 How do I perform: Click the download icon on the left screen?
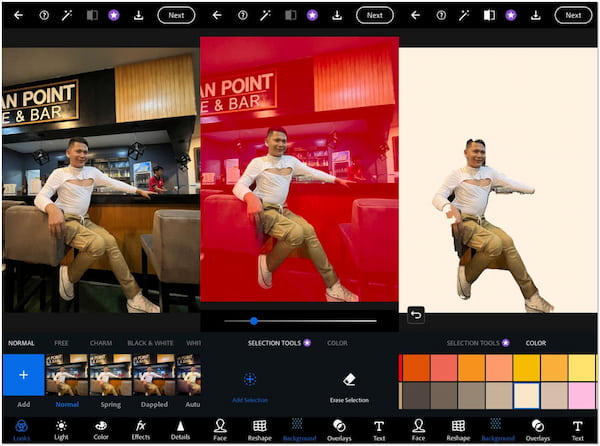coord(138,15)
